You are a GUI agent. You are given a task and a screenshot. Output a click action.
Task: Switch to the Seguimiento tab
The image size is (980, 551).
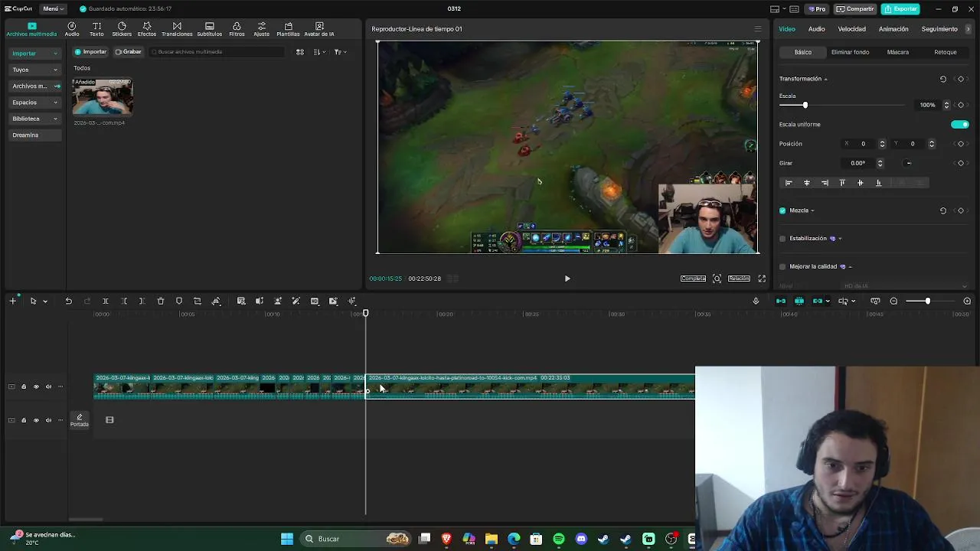click(939, 29)
